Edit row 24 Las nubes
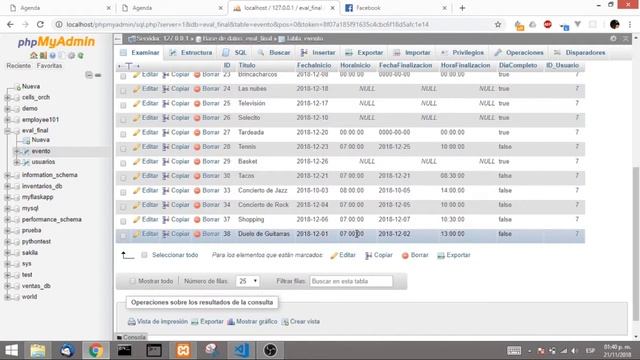640x360 pixels. point(146,89)
